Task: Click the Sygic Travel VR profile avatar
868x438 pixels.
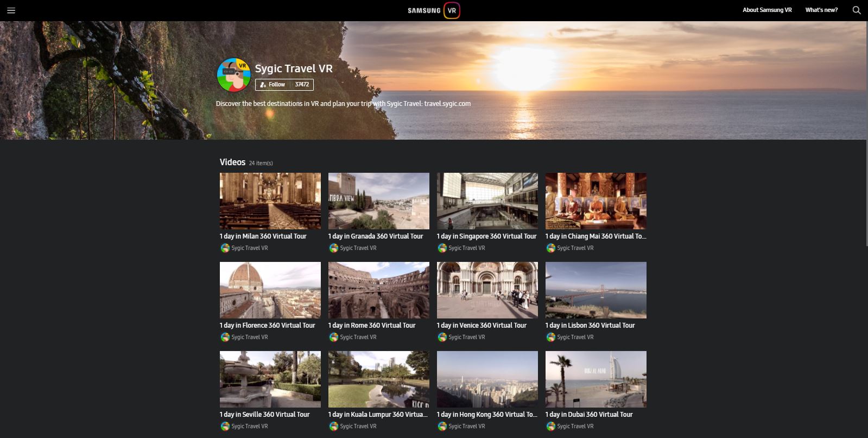Action: coord(234,75)
